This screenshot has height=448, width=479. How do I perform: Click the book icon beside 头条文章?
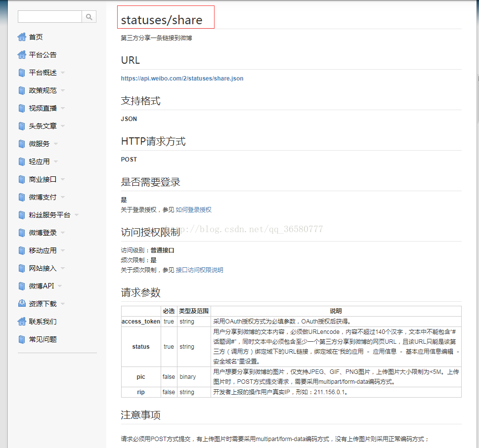click(x=22, y=126)
